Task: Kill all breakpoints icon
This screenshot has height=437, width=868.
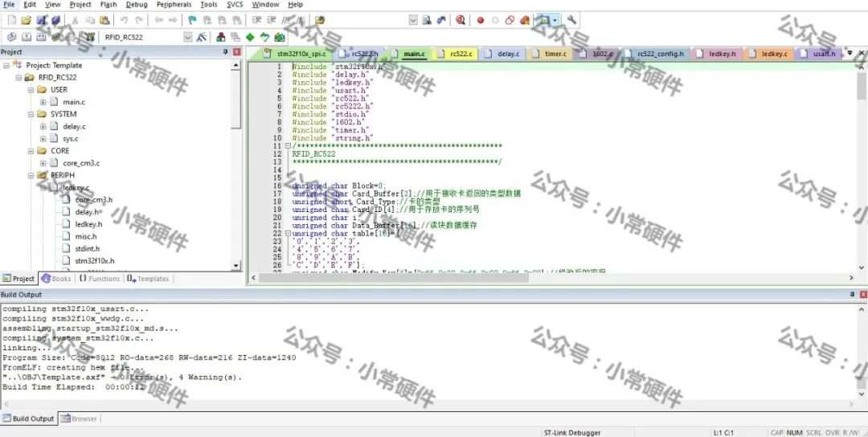Action: pyautogui.click(x=525, y=20)
